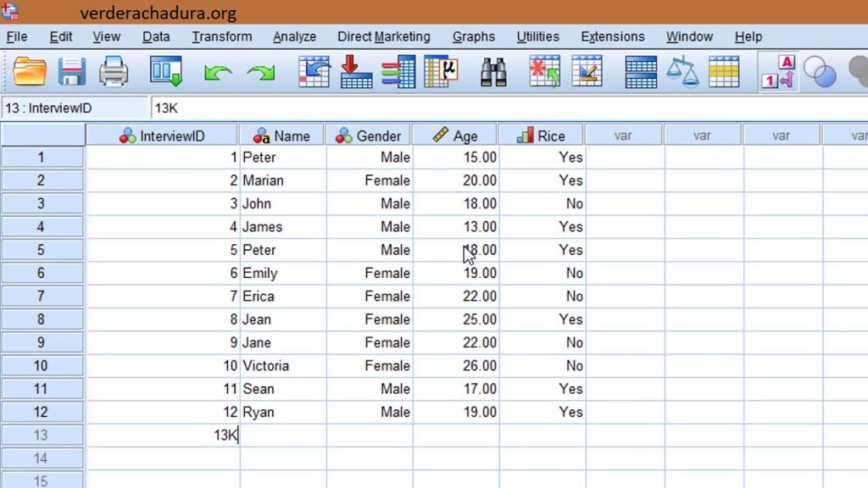This screenshot has height=488, width=868.
Task: Click Rice cell in John's row
Action: pyautogui.click(x=542, y=203)
